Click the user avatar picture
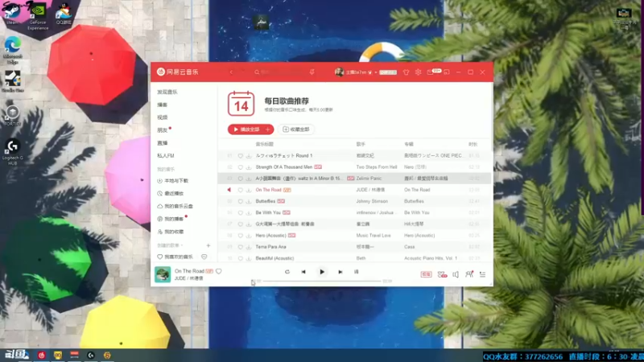644x362 pixels. 339,72
